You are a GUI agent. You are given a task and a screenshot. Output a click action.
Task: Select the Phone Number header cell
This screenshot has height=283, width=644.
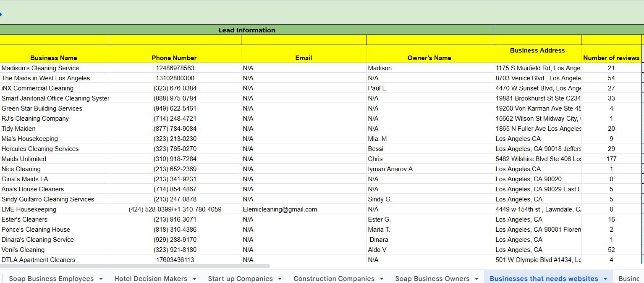coord(174,58)
